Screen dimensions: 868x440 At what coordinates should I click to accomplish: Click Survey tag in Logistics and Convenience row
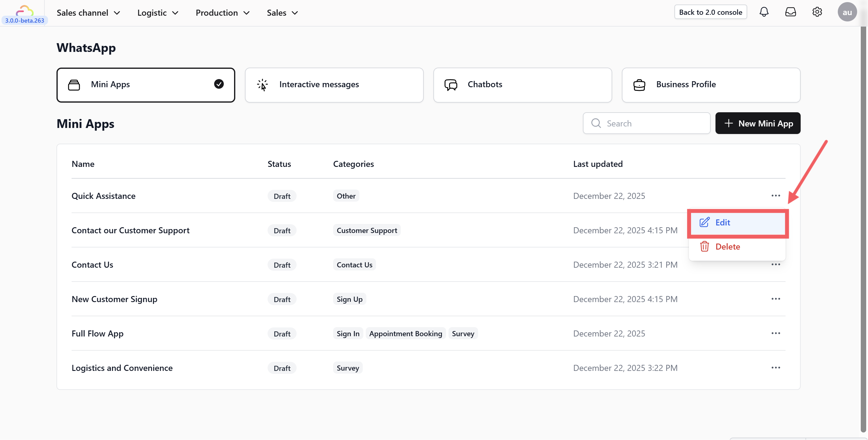click(x=348, y=368)
